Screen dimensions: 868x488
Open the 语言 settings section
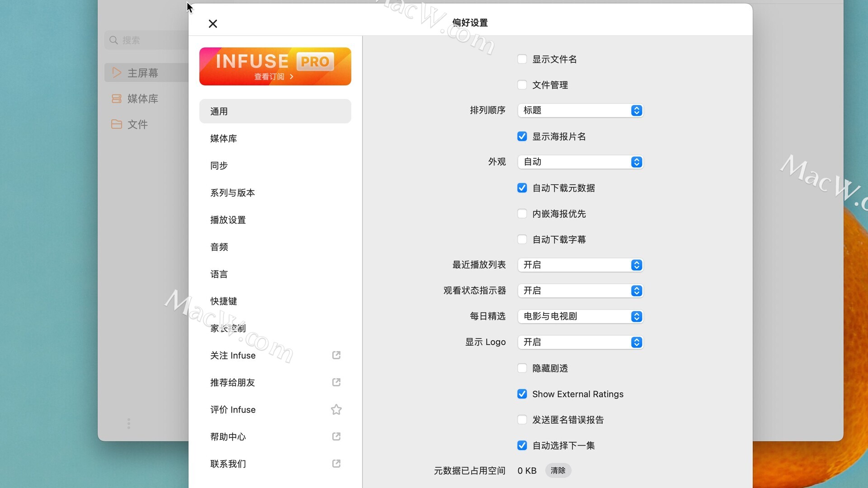pyautogui.click(x=275, y=274)
